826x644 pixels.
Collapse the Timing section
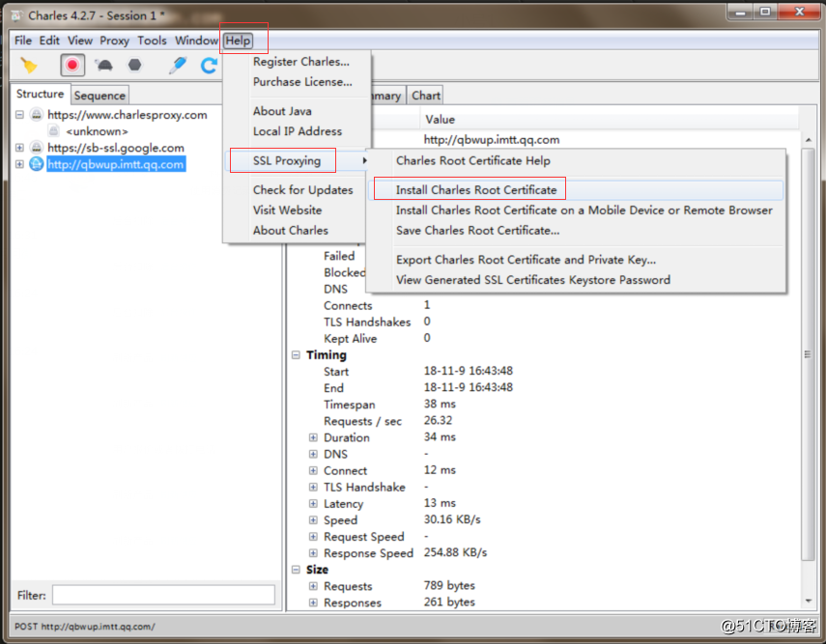point(296,355)
